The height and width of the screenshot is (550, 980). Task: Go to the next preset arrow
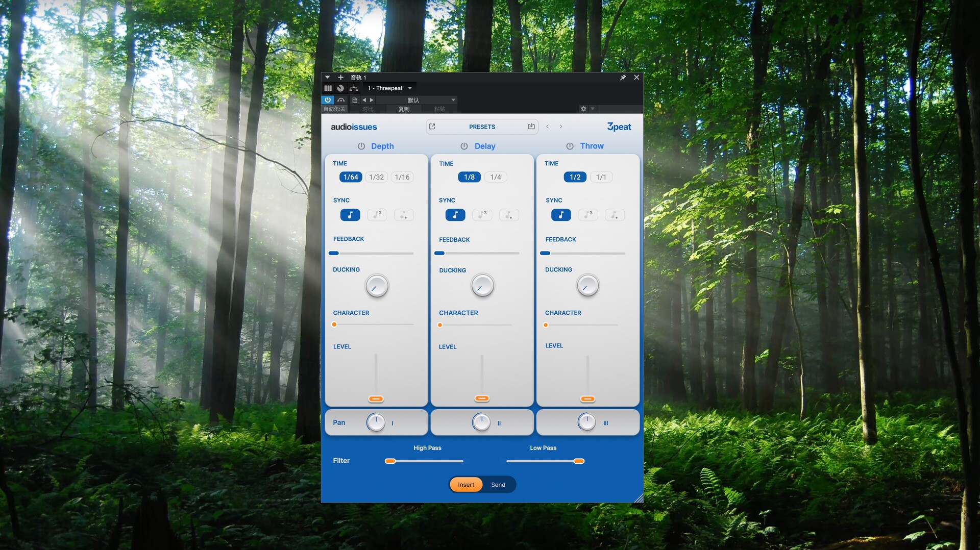[560, 127]
